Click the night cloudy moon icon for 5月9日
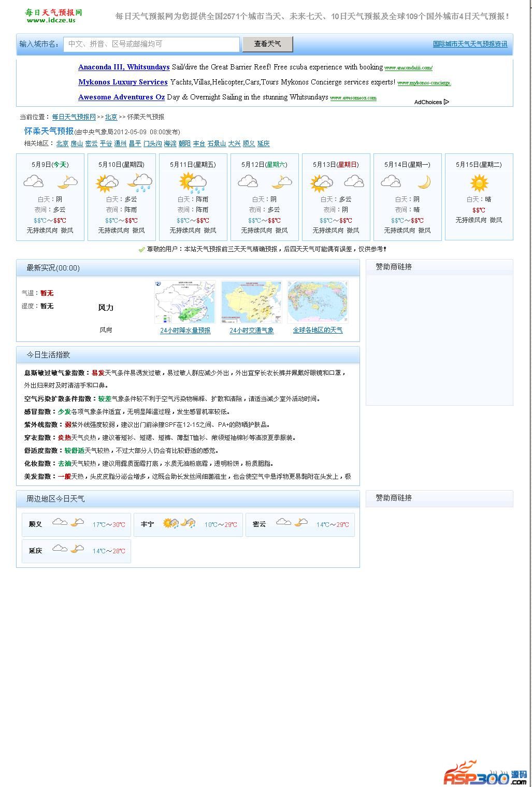Screen dimensions: 532x787 (67, 182)
